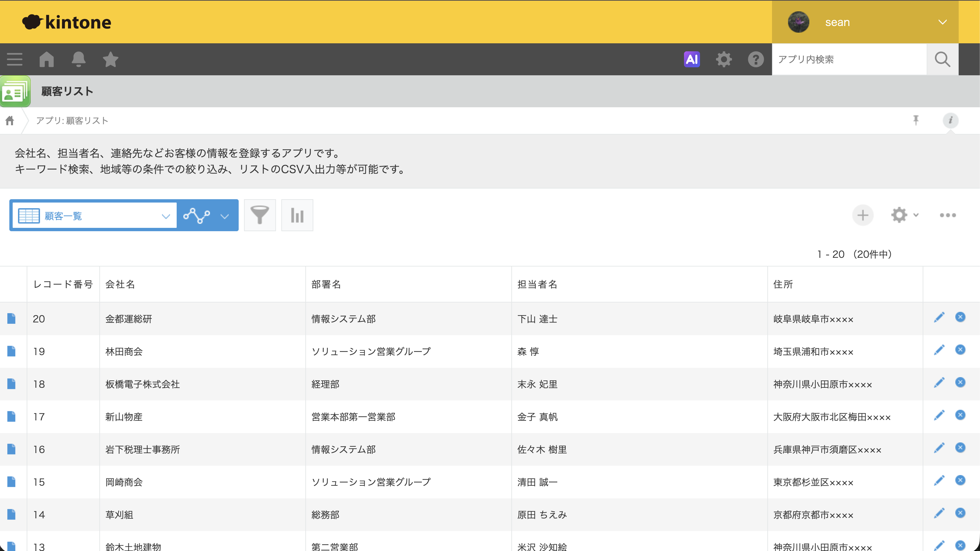Click breadcrumb home icon
This screenshot has width=980, height=551.
[10, 121]
